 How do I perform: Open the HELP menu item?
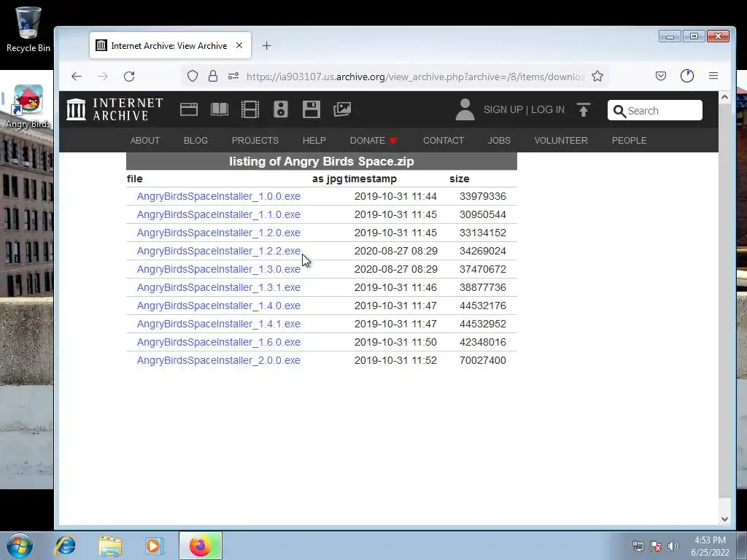point(314,141)
